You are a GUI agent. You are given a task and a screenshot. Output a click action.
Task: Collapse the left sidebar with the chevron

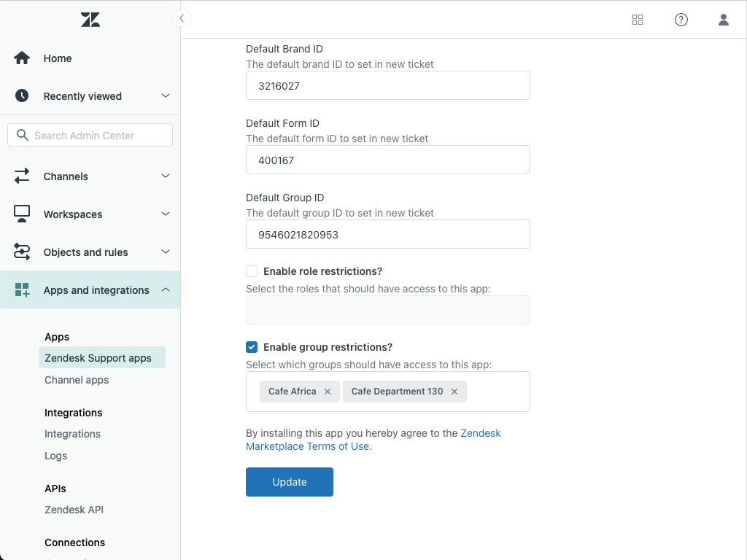pos(181,18)
